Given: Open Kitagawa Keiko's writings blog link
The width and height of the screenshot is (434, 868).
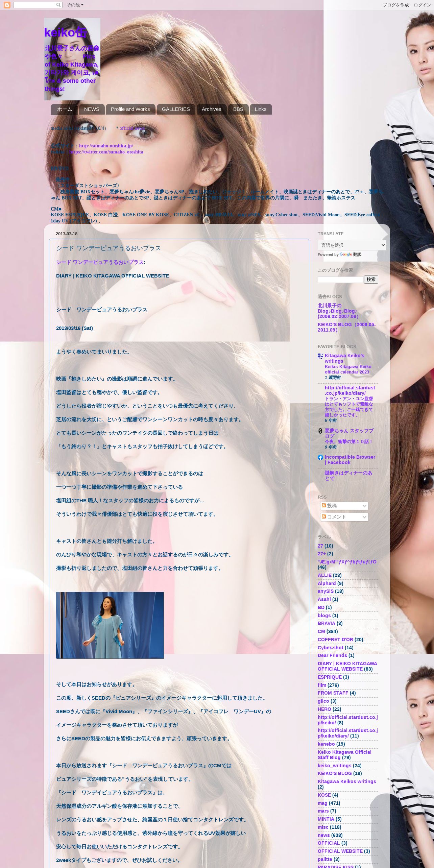Looking at the screenshot, I should pyautogui.click(x=344, y=358).
